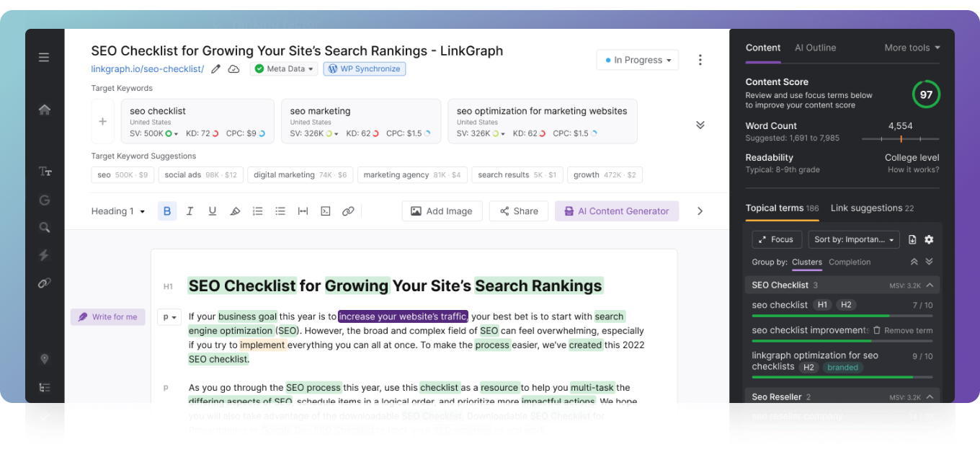Open the paragraph type p dropdown

[x=169, y=316]
